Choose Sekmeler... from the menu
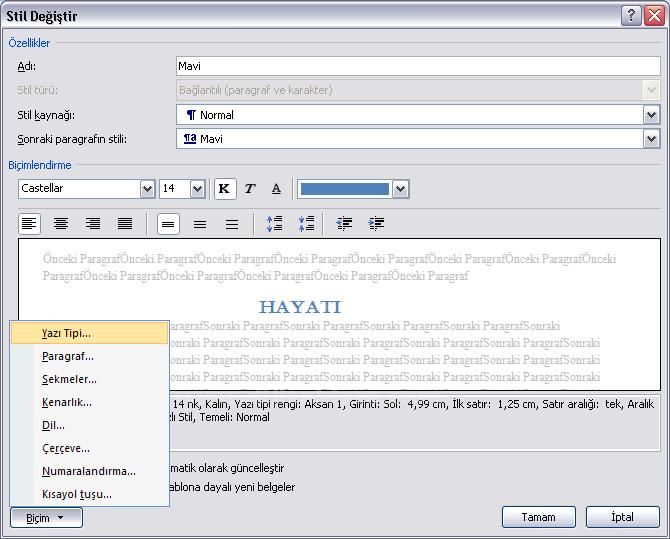 pos(89,379)
